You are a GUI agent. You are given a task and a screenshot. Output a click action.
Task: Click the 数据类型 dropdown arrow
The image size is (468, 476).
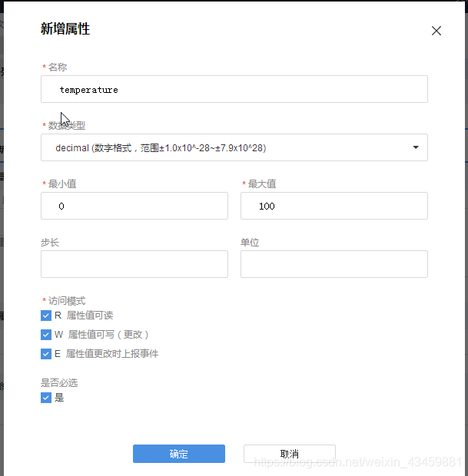coord(416,147)
